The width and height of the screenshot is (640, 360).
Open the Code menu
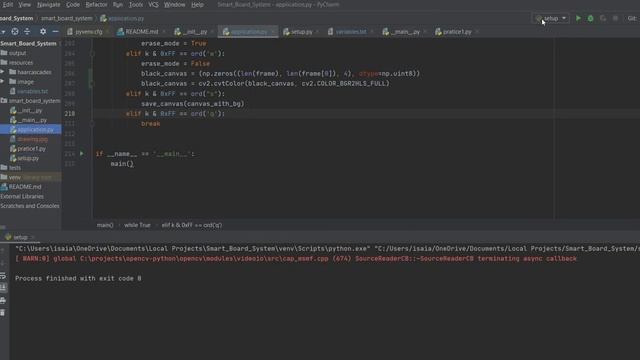click(x=73, y=5)
